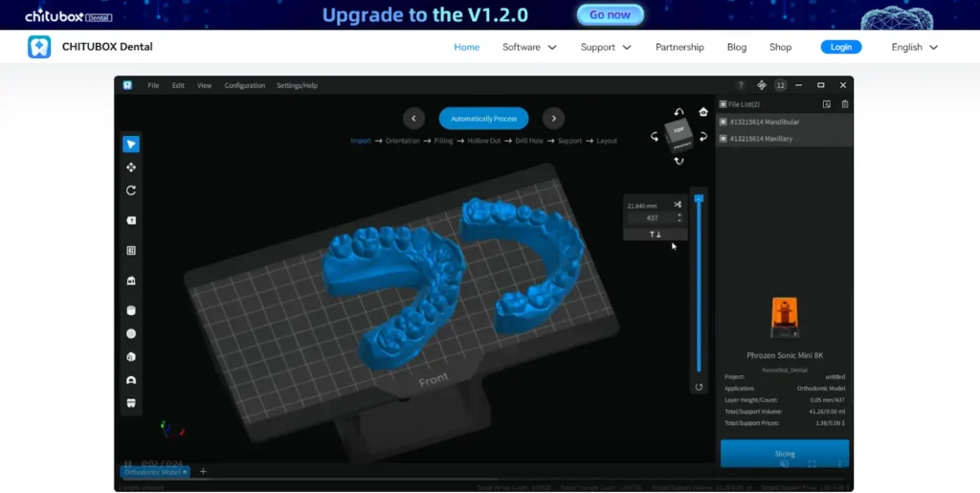Click the Layout workflow step

[x=606, y=141]
